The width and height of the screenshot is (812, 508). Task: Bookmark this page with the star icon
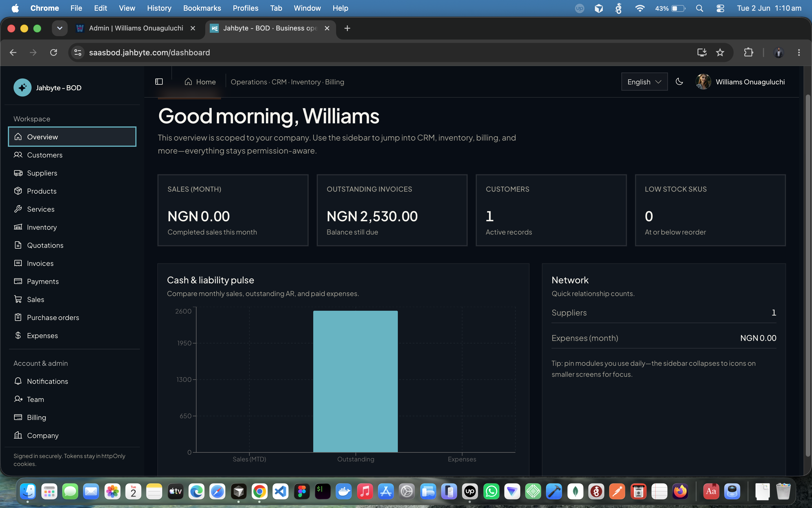click(x=720, y=52)
